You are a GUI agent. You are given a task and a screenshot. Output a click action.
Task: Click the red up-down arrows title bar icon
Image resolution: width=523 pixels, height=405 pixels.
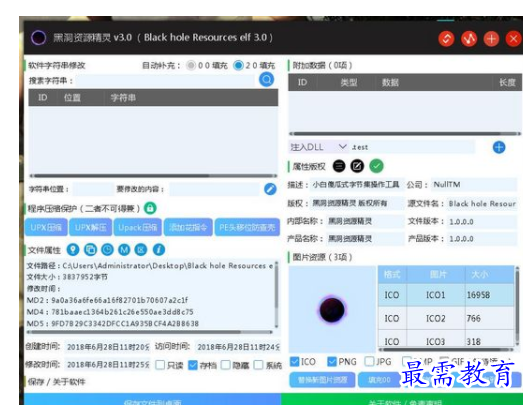pos(446,39)
